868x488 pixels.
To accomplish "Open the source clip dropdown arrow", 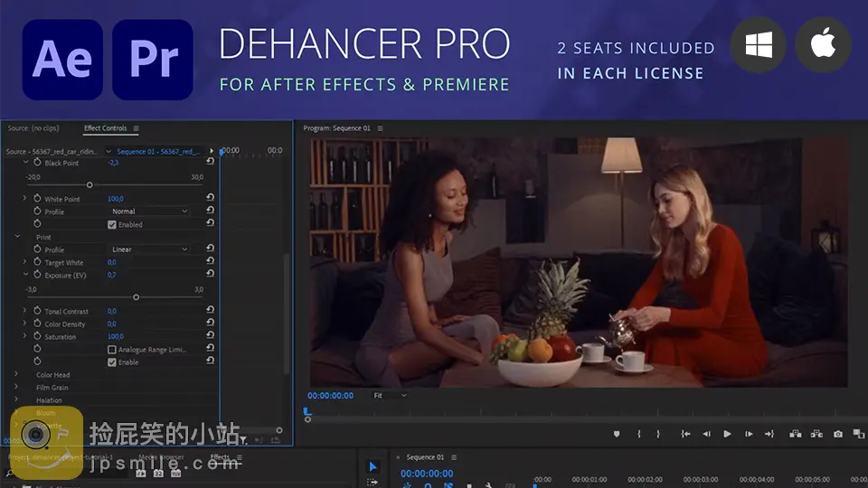I will tap(108, 151).
